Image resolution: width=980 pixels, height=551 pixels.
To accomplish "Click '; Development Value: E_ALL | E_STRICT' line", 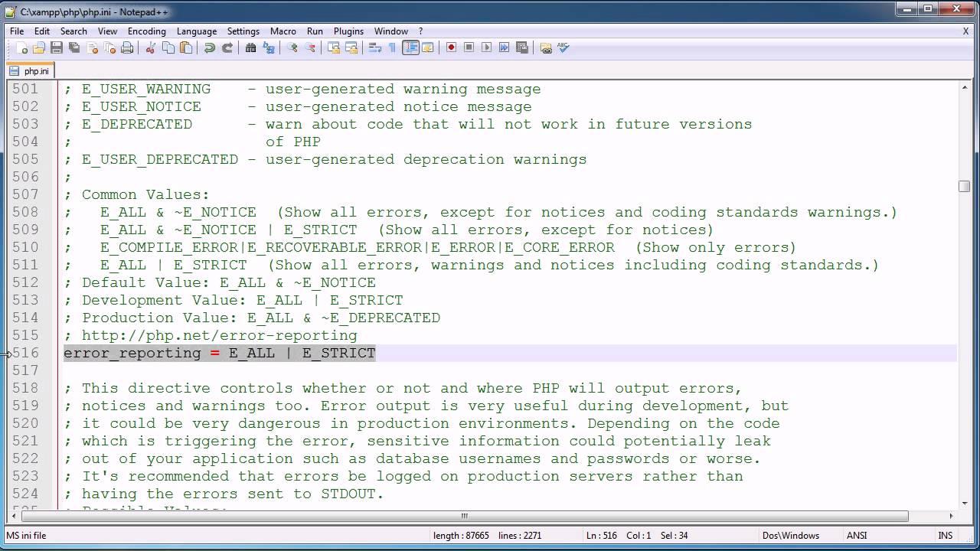I will [x=234, y=300].
